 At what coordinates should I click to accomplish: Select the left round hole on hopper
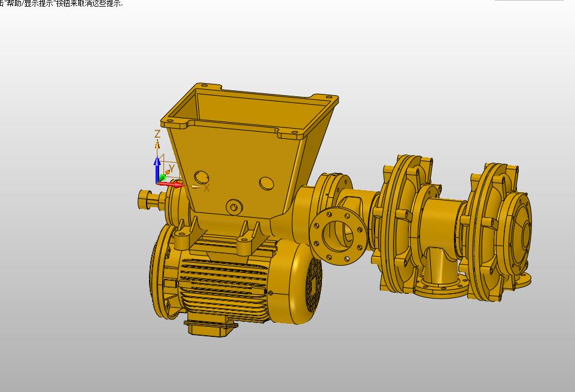pyautogui.click(x=201, y=177)
